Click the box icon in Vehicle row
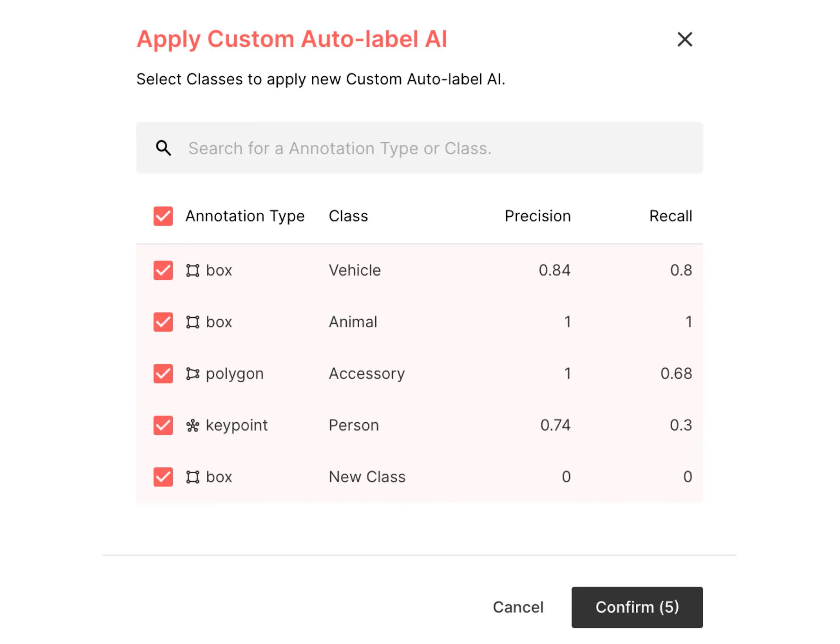 click(193, 270)
